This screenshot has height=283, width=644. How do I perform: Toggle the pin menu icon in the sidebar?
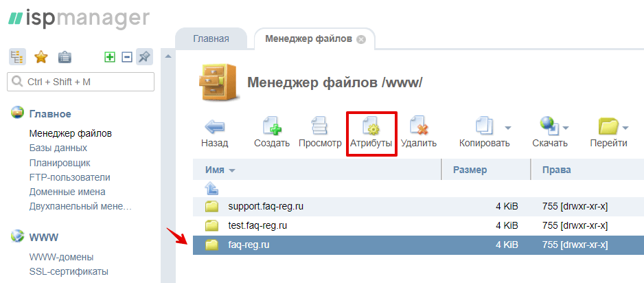point(144,57)
